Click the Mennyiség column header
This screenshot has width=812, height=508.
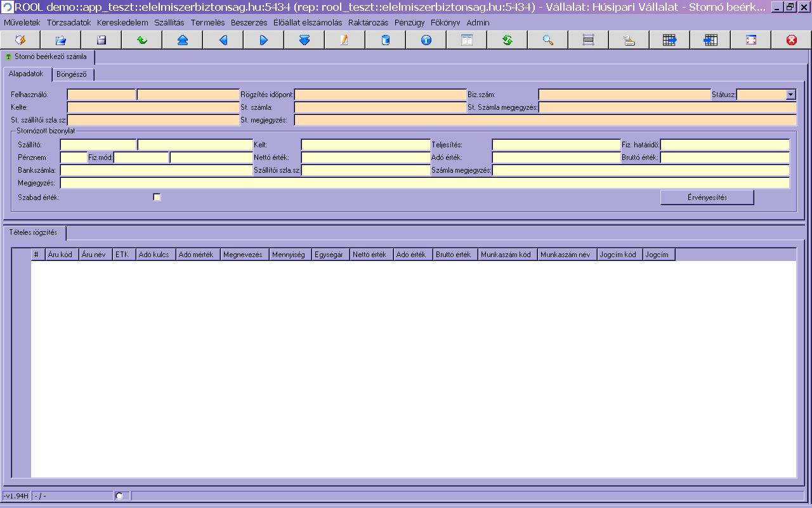tap(288, 255)
